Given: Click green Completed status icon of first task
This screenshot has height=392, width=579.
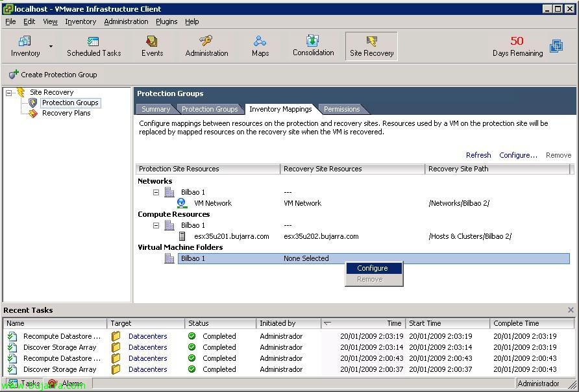Looking at the screenshot, I should pos(191,336).
